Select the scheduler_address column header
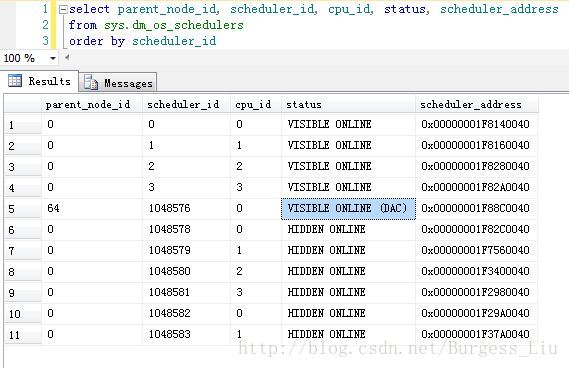Viewport: 569px width, 368px height. pyautogui.click(x=477, y=105)
